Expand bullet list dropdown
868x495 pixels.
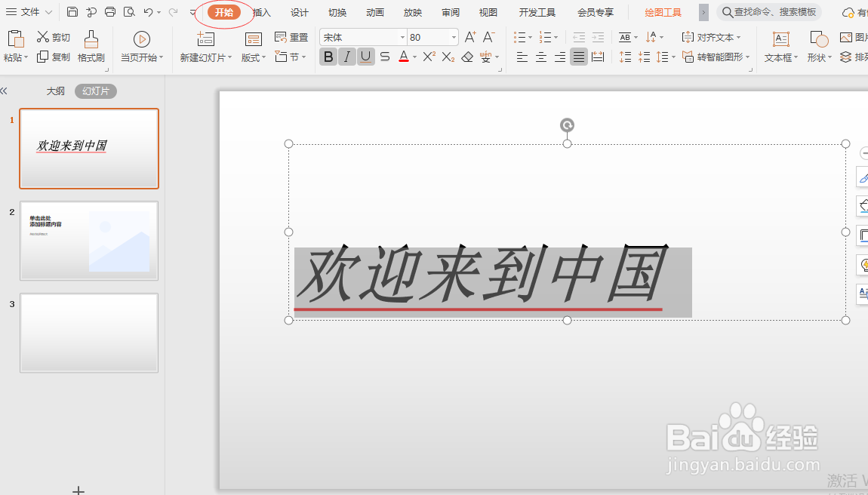click(x=530, y=38)
